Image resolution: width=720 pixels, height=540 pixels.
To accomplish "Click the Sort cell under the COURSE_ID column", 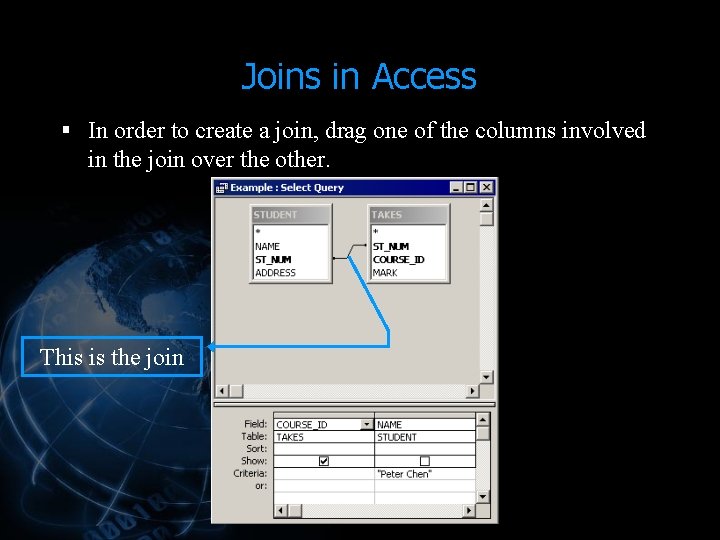I will click(324, 449).
